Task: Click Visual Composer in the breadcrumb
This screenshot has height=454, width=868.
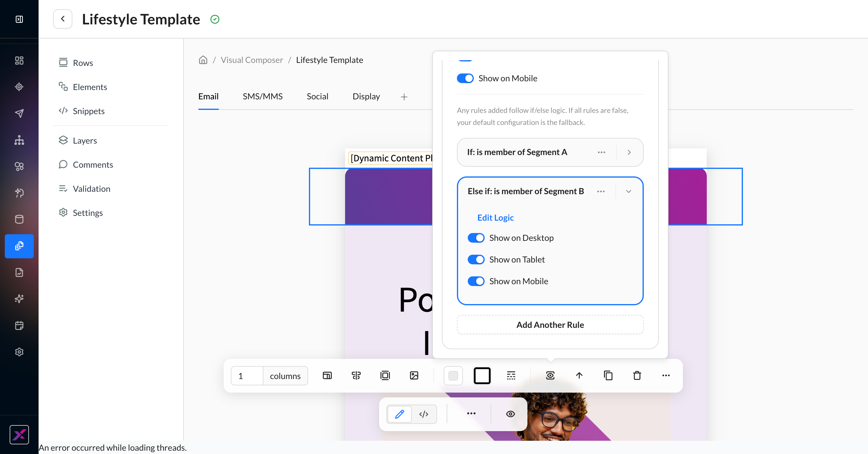Action: 252,60
